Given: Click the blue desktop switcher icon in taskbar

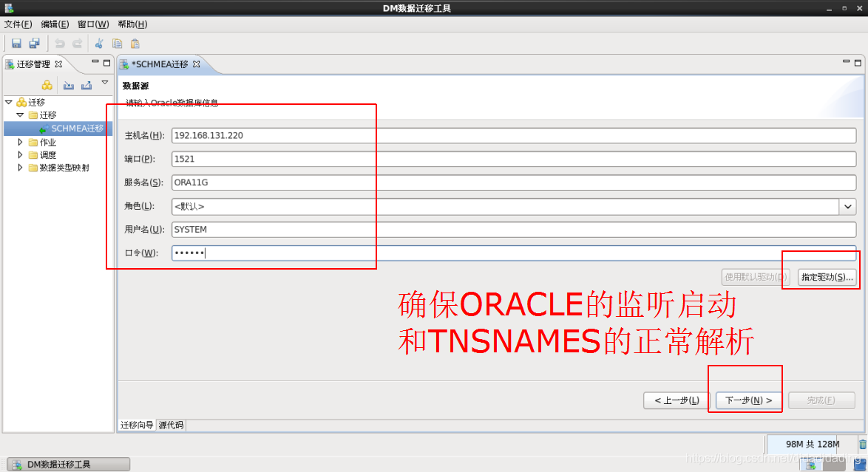Looking at the screenshot, I should tap(860, 465).
